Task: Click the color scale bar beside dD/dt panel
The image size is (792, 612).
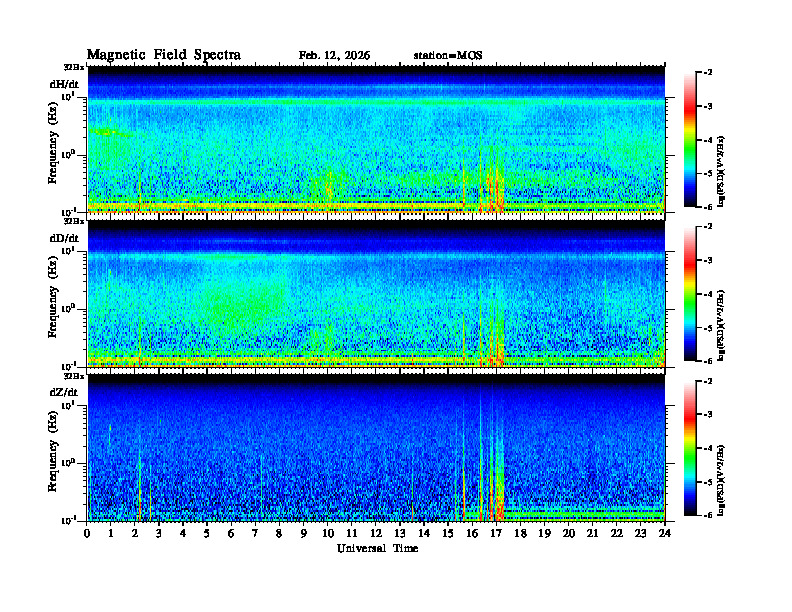Action: 689,293
